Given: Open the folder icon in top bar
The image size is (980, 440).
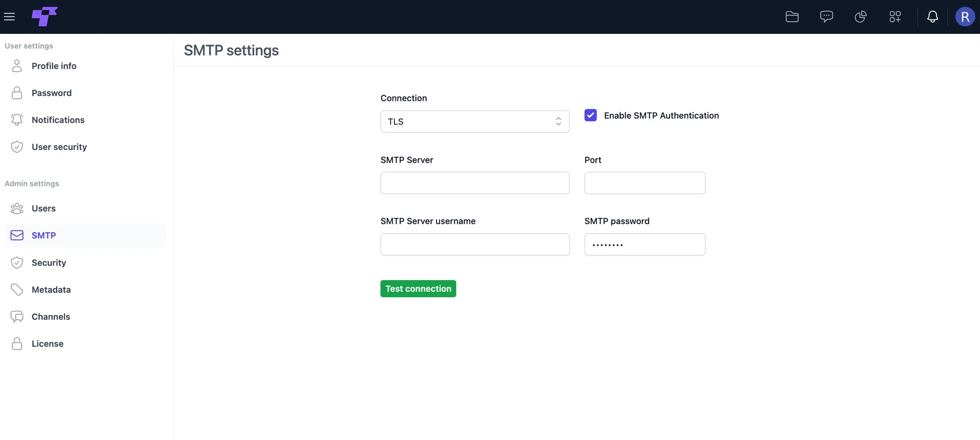Looking at the screenshot, I should 792,17.
